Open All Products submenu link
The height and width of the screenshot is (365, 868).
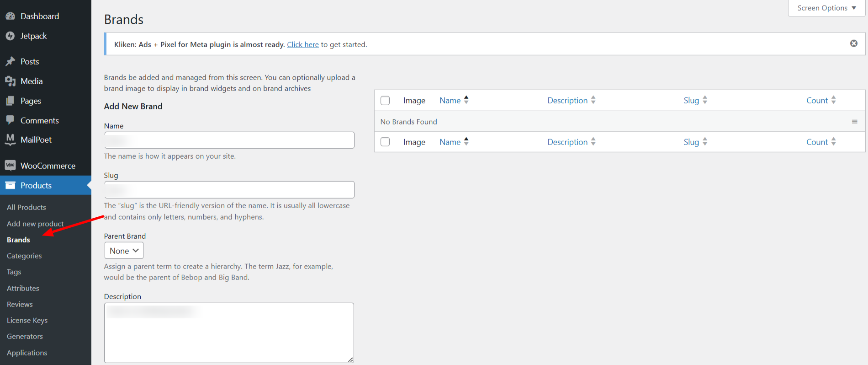pos(26,207)
